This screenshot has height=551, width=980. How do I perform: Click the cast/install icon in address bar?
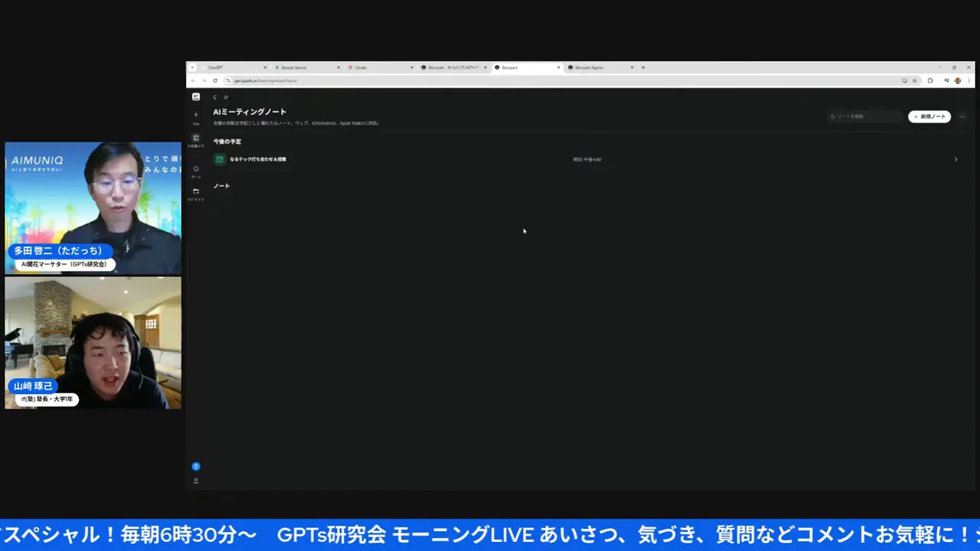point(904,80)
